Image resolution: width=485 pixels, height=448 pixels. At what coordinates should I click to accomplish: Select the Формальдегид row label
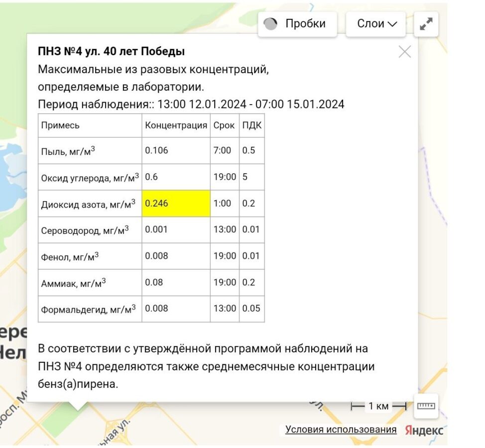88,309
